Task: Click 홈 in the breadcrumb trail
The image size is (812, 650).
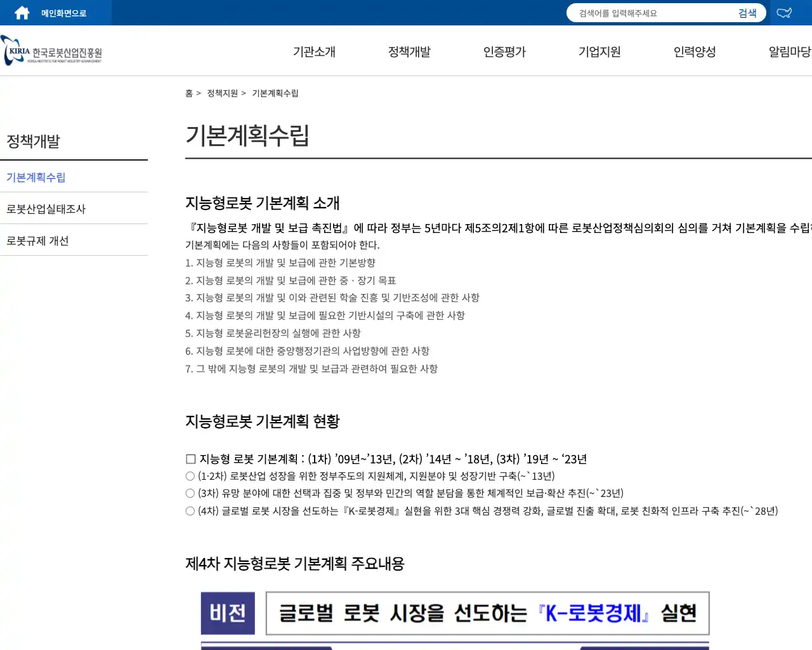Action: [x=188, y=93]
